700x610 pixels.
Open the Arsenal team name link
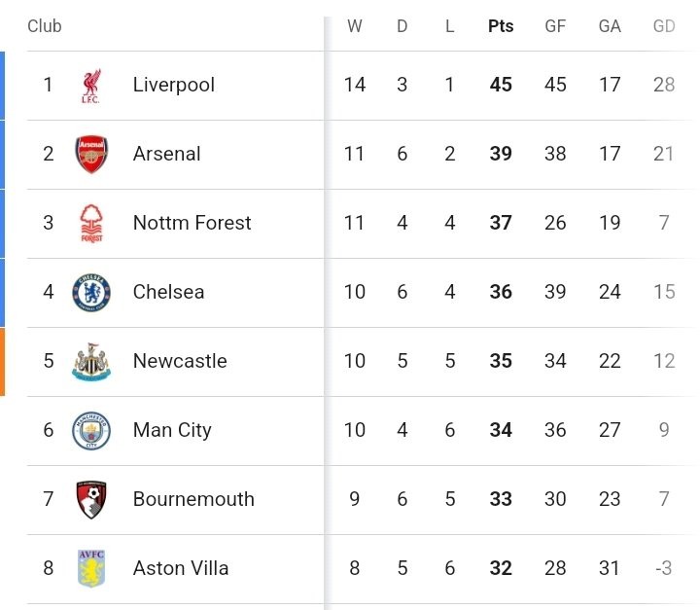click(167, 155)
